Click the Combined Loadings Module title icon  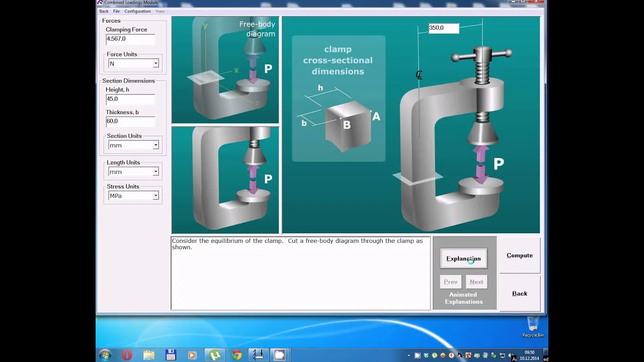[x=100, y=3]
